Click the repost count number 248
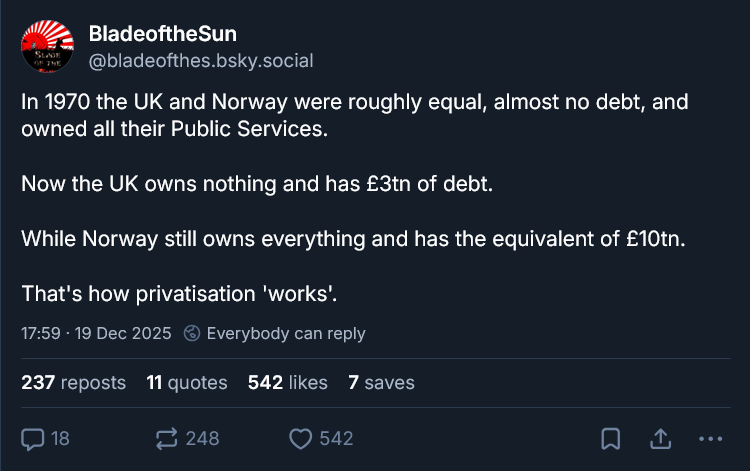This screenshot has width=750, height=471. 202,438
